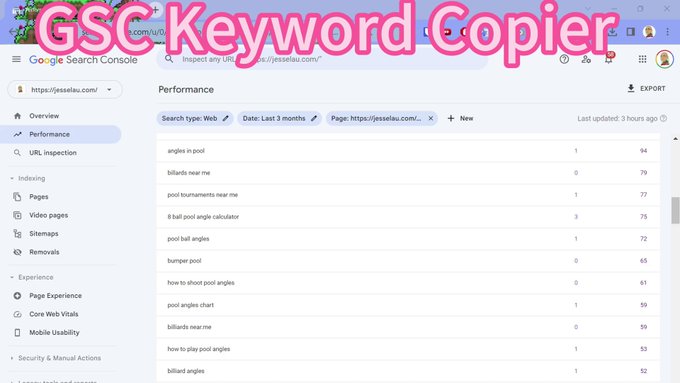
Task: Click the scrollbar up arrow
Action: (x=675, y=139)
